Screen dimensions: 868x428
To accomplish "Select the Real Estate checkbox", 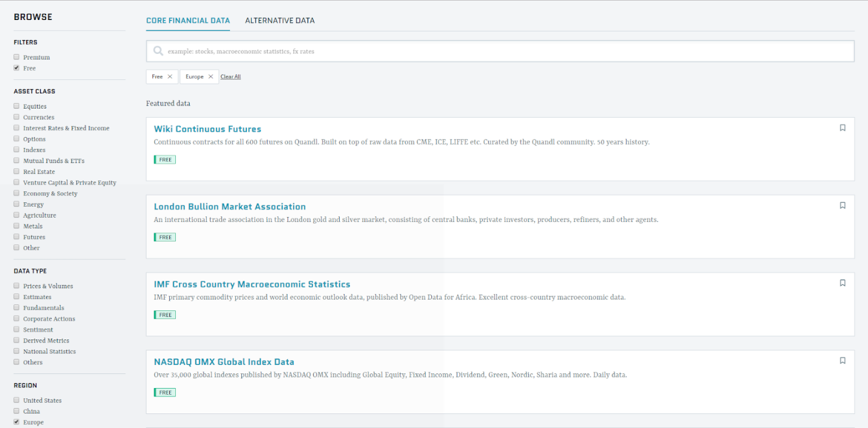I will (x=17, y=172).
